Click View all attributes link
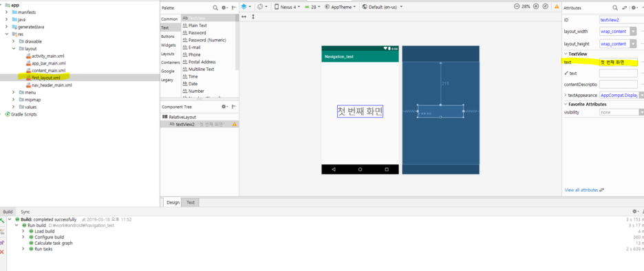This screenshot has height=271, width=644. (581, 190)
